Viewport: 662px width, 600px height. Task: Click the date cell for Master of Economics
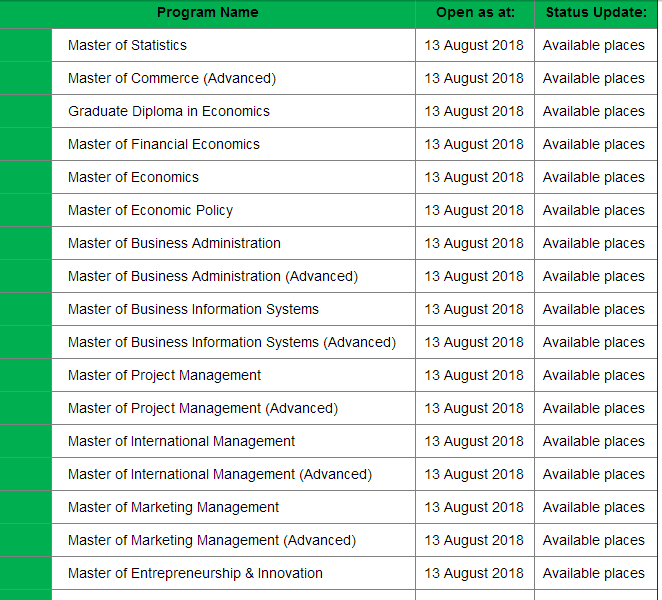(474, 177)
